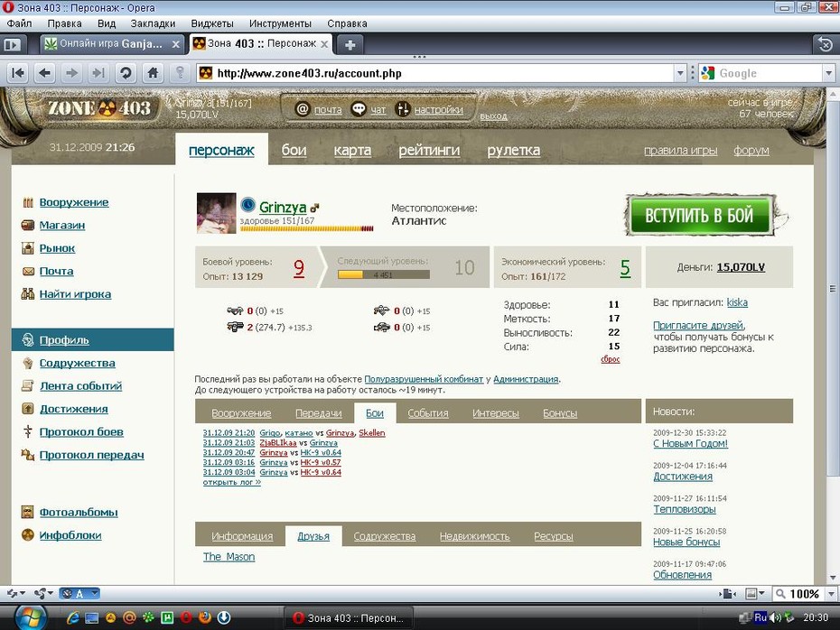Open the Закладки menu
840x630 pixels.
click(x=153, y=23)
